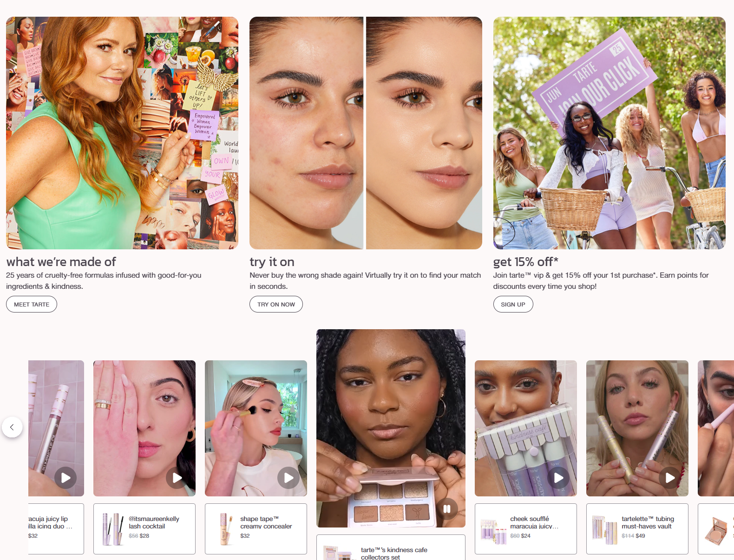The image size is (734, 560).
Task: Open the bicycle group vip promo image
Action: pyautogui.click(x=609, y=133)
